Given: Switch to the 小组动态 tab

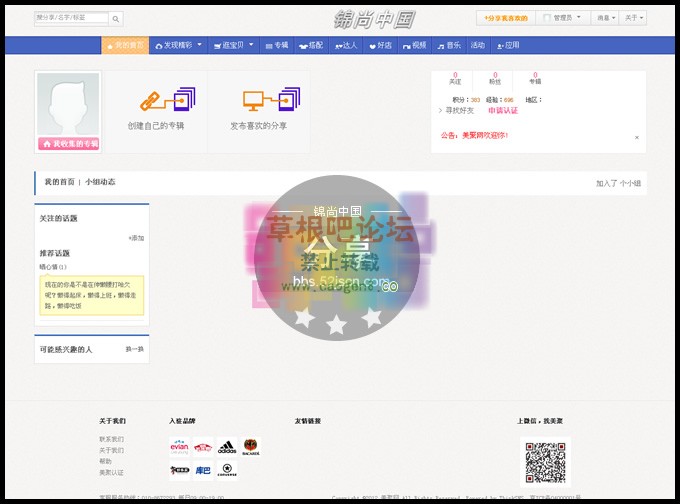Looking at the screenshot, I should coord(100,182).
